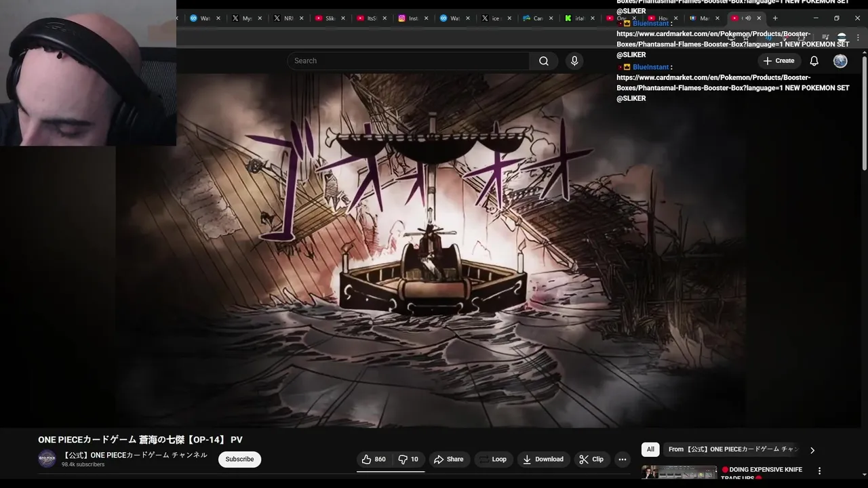Close the ice tab
The image size is (868, 488).
pyautogui.click(x=509, y=18)
